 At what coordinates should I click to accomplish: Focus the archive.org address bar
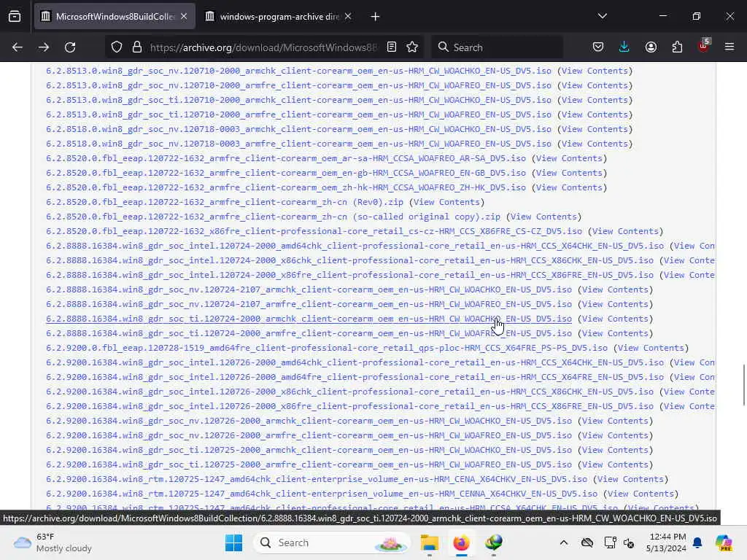pos(263,47)
